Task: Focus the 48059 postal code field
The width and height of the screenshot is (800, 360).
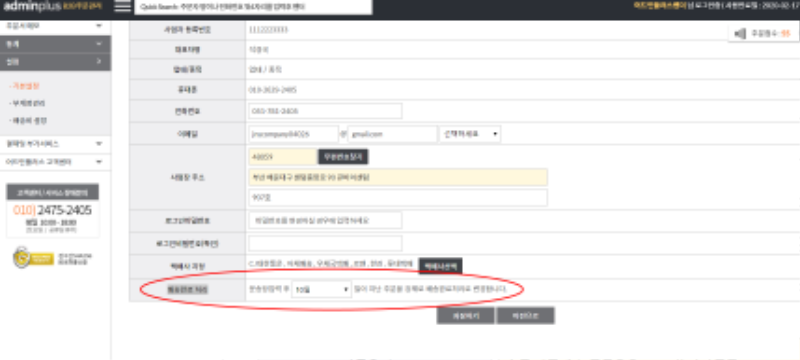Action: click(283, 157)
